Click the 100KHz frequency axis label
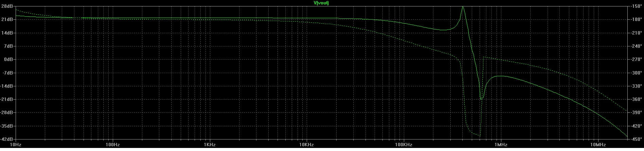 point(404,145)
